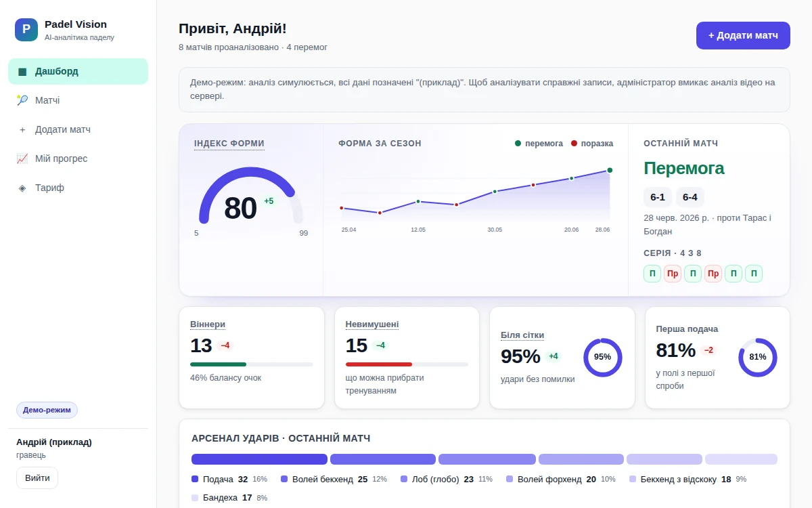
Task: Click the Лоб (глобо) legend color swatch
Action: coord(405,479)
